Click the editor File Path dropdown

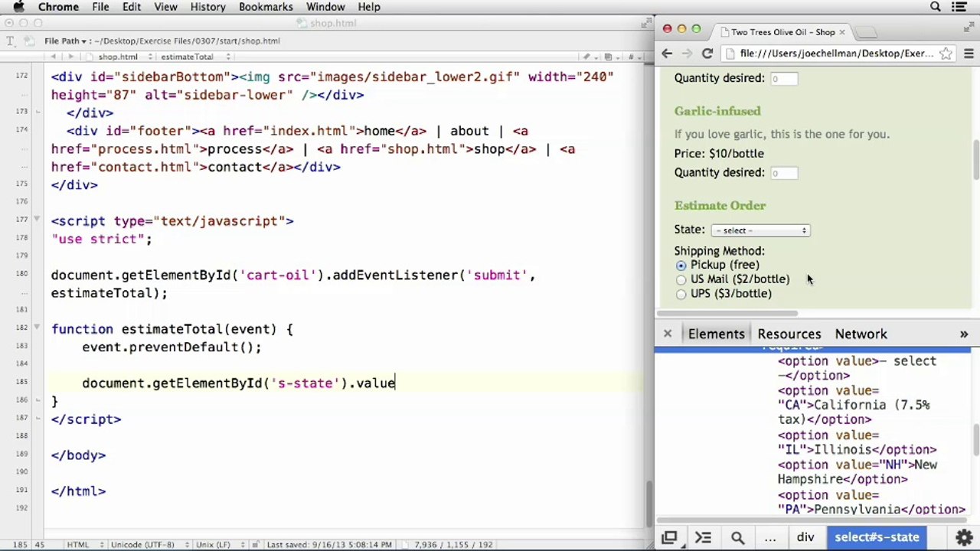(x=65, y=41)
